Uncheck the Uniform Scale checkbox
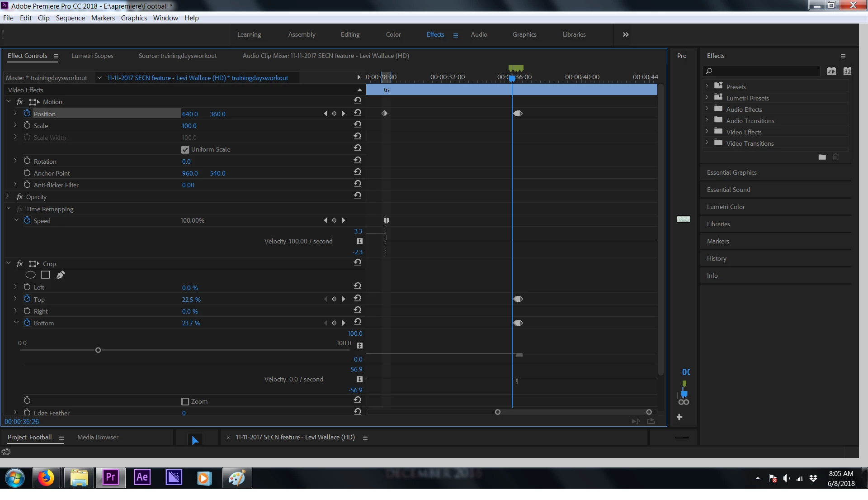This screenshot has height=500, width=868. (x=185, y=150)
